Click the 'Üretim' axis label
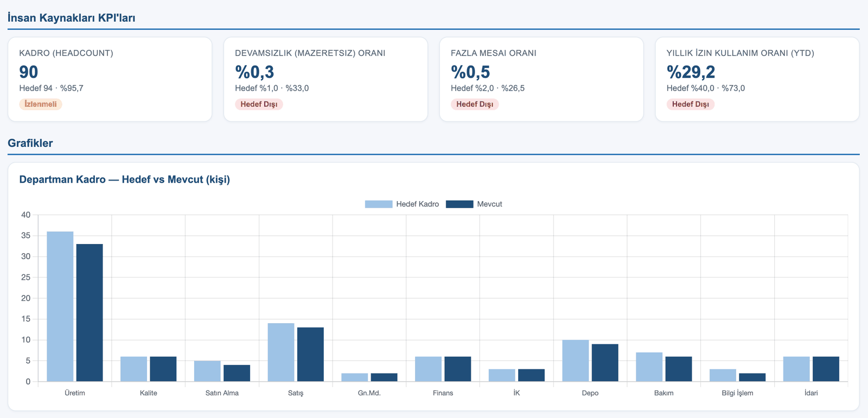Image resolution: width=868 pixels, height=418 pixels. click(x=75, y=393)
